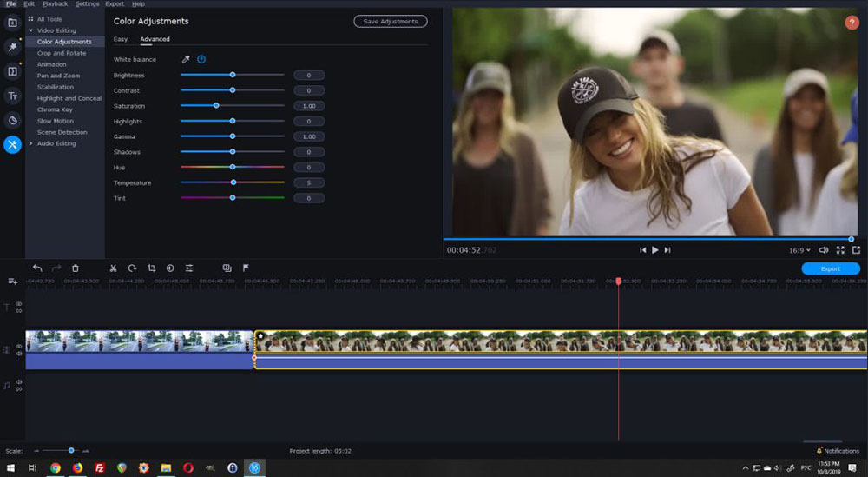
Task: Adjust the Saturation slider handle
Action: click(216, 106)
